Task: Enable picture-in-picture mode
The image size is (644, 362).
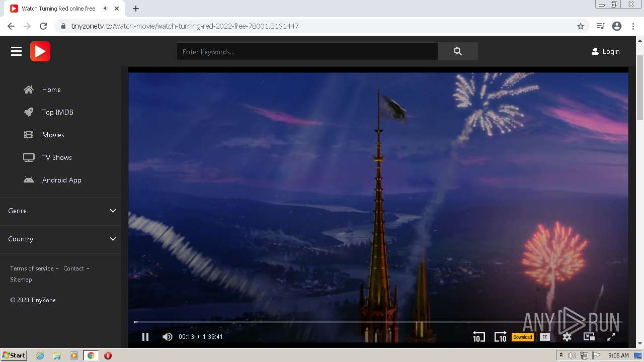Action: click(x=589, y=337)
